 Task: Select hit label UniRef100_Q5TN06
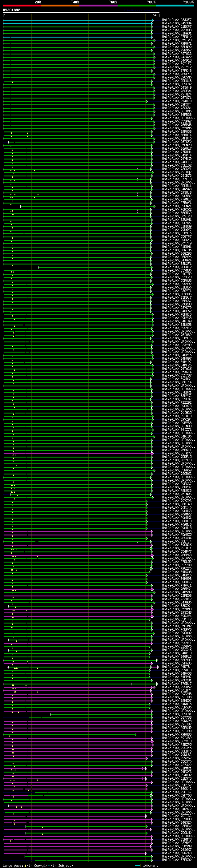(x=177, y=494)
